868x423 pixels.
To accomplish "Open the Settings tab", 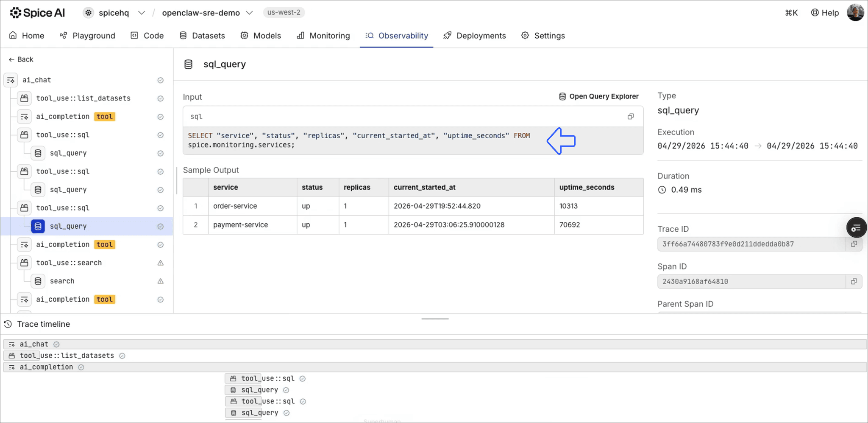I will (543, 36).
